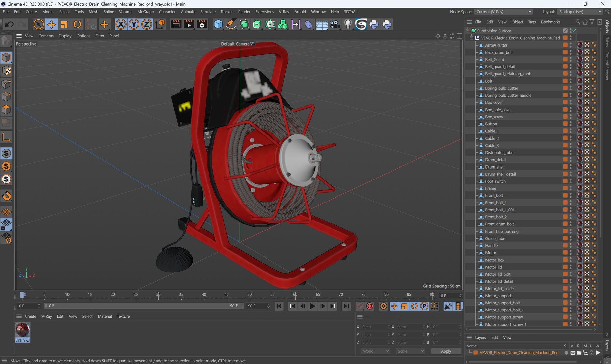The width and height of the screenshot is (611, 364).
Task: Switch to Model mode in left sidebar
Action: [x=6, y=58]
